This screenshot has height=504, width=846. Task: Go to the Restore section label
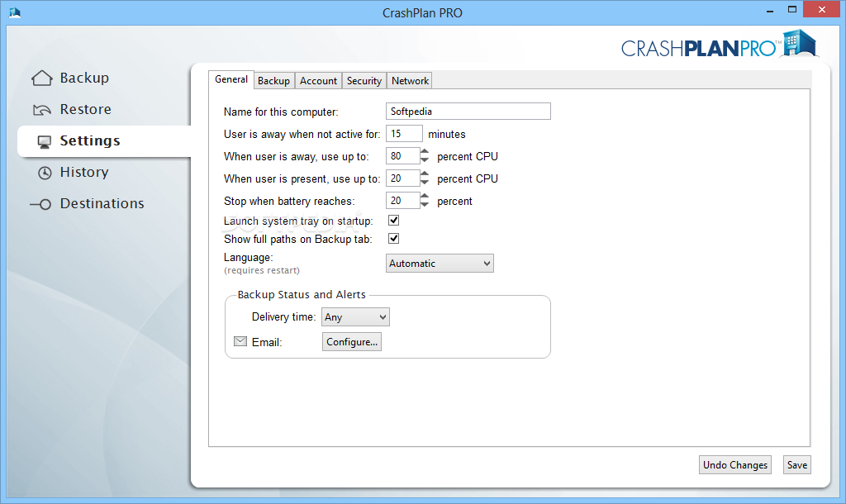pos(85,109)
